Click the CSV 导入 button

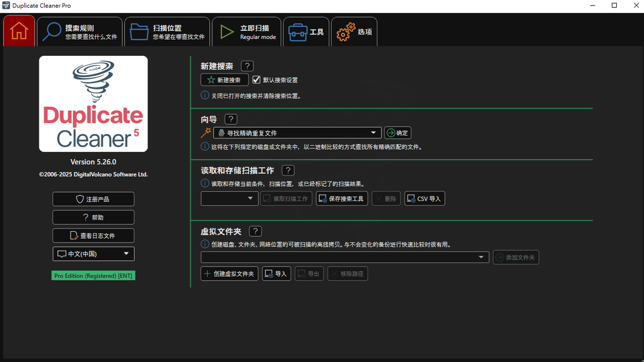(424, 198)
